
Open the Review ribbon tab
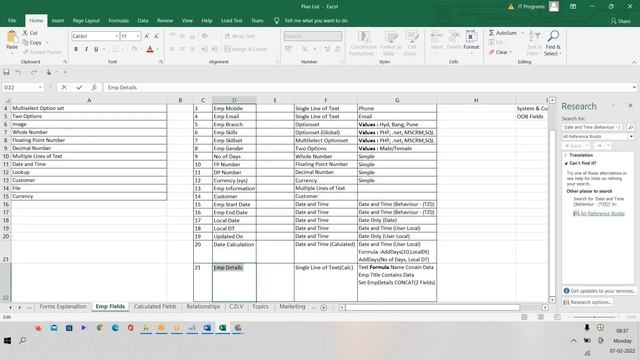point(165,20)
